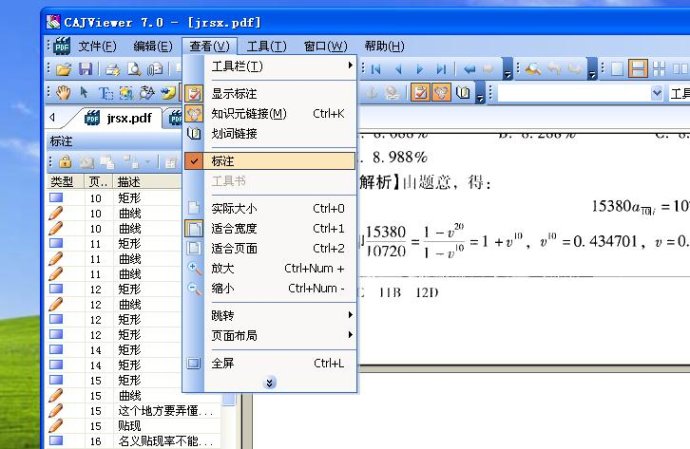Select the Hand pan tool
Screen dimensions: 690x449
[64, 92]
